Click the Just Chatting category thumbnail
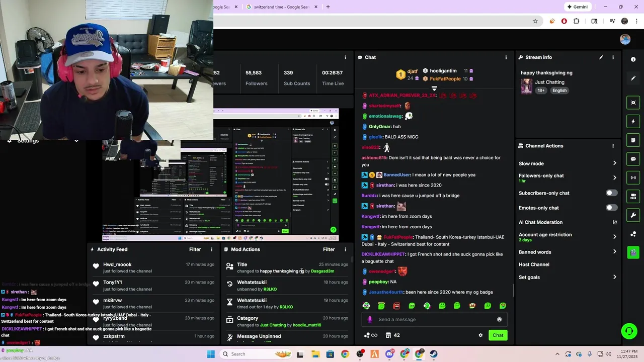 click(x=526, y=86)
